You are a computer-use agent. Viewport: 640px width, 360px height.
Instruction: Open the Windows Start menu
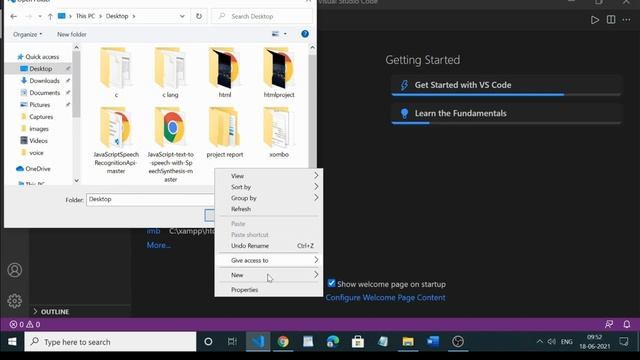12,342
